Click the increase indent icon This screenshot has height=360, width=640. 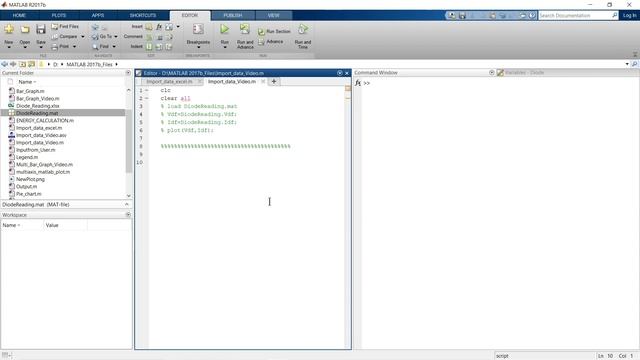coord(159,47)
